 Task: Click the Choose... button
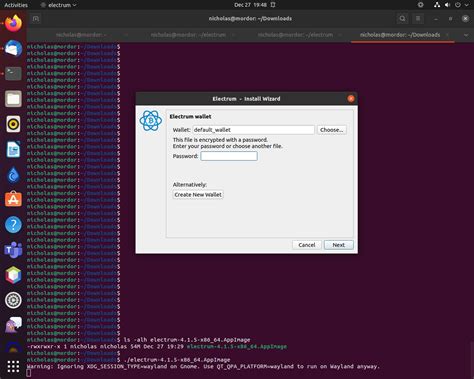(332, 130)
